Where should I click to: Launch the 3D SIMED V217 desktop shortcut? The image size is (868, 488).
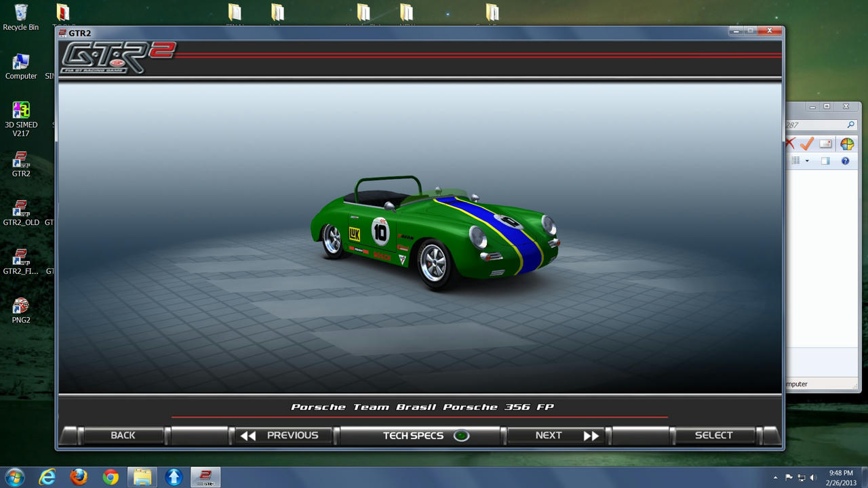pos(21,119)
